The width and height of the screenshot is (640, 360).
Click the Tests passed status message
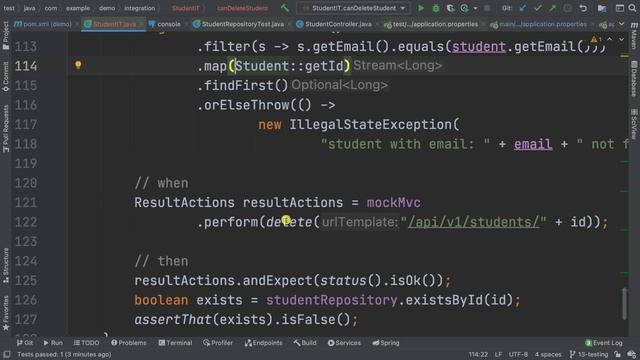(64, 354)
